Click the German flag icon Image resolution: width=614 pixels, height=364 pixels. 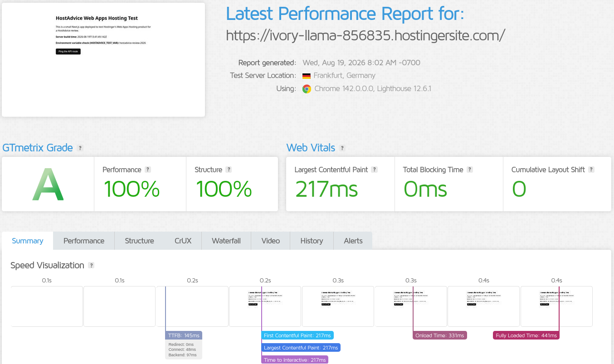pyautogui.click(x=307, y=76)
